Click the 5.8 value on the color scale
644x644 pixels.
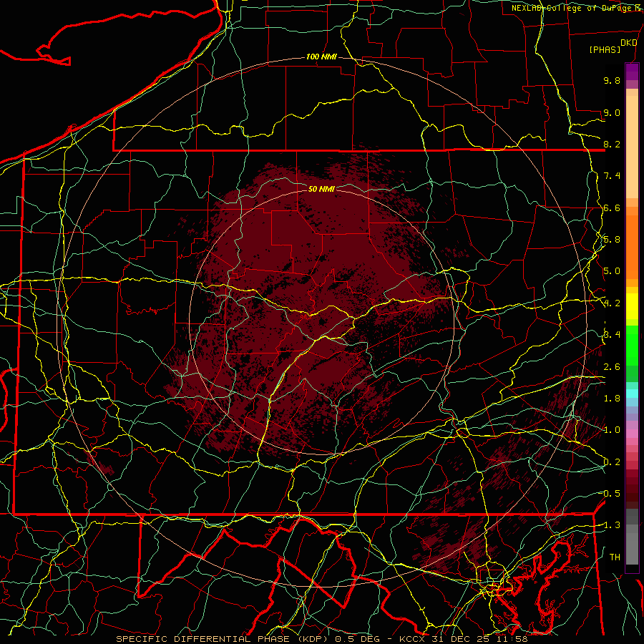coord(612,240)
